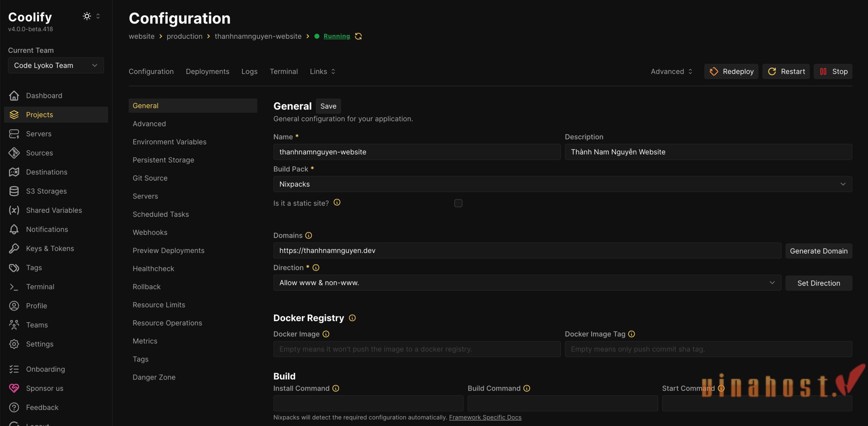Click the Restart button
Image resolution: width=868 pixels, height=426 pixels.
pyautogui.click(x=786, y=72)
